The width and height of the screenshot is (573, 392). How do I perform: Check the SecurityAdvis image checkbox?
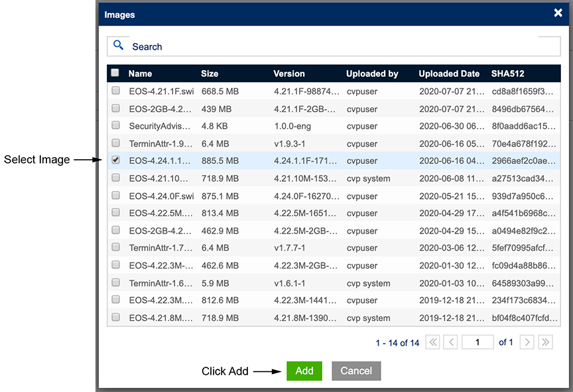[x=116, y=125]
